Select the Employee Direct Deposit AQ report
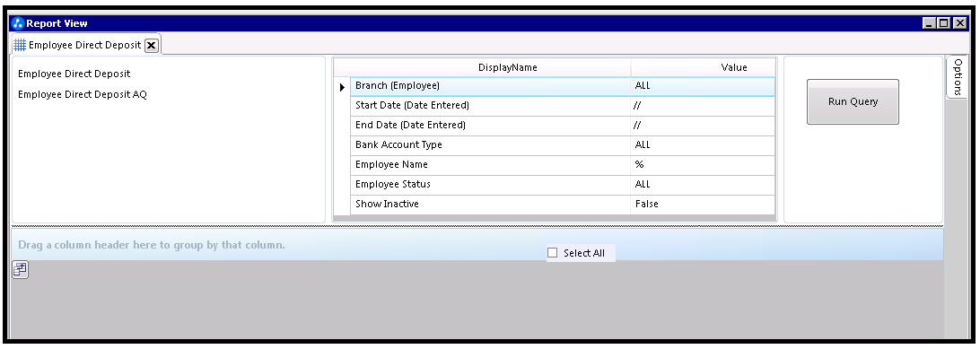The width and height of the screenshot is (980, 349). [83, 94]
